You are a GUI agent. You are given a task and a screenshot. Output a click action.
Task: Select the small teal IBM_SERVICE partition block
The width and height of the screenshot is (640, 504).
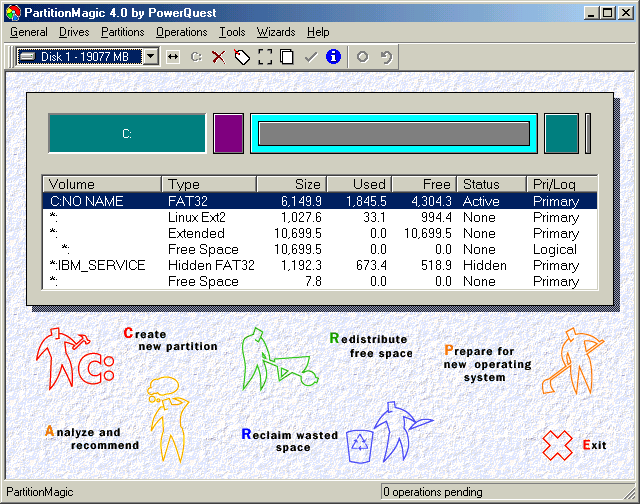click(561, 133)
